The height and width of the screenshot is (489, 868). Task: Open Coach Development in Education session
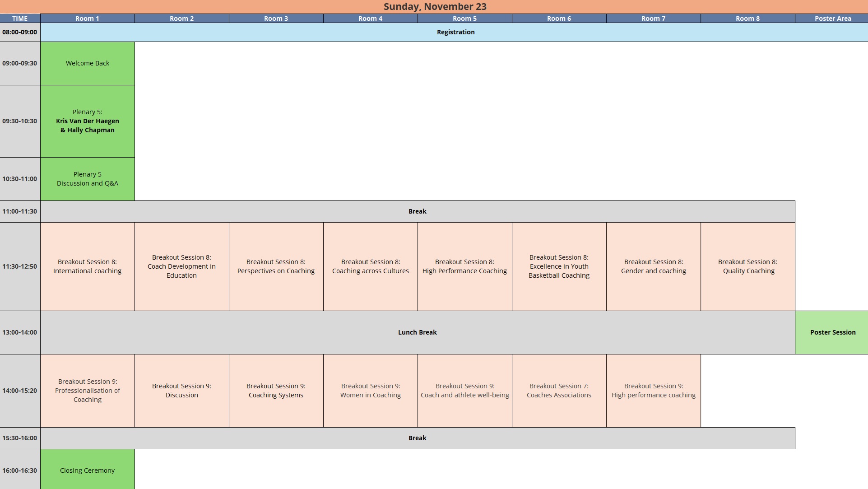pyautogui.click(x=181, y=266)
